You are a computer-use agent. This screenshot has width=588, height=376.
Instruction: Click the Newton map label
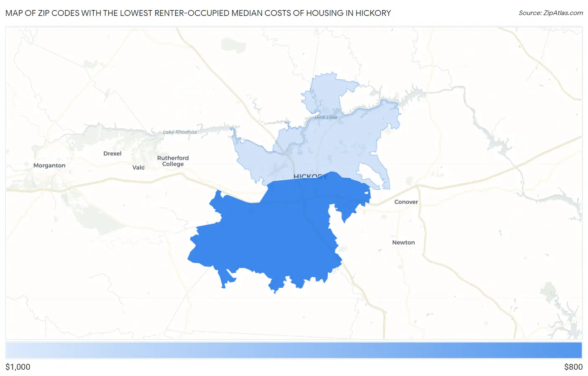[404, 243]
